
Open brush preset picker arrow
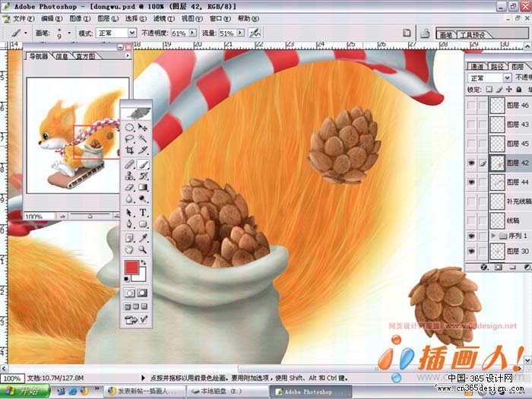point(70,33)
